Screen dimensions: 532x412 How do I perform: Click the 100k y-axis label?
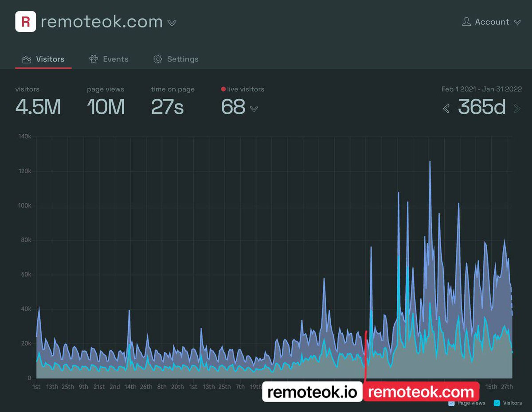(x=24, y=206)
